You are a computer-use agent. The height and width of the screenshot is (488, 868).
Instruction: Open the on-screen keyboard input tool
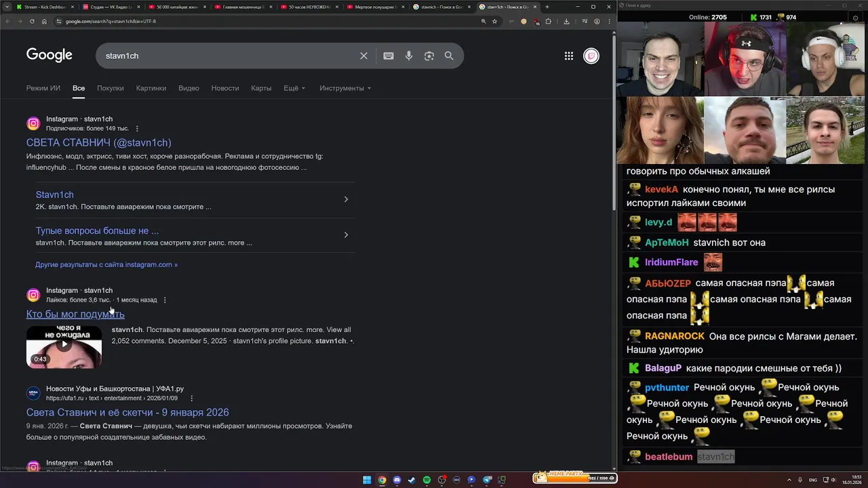point(389,56)
